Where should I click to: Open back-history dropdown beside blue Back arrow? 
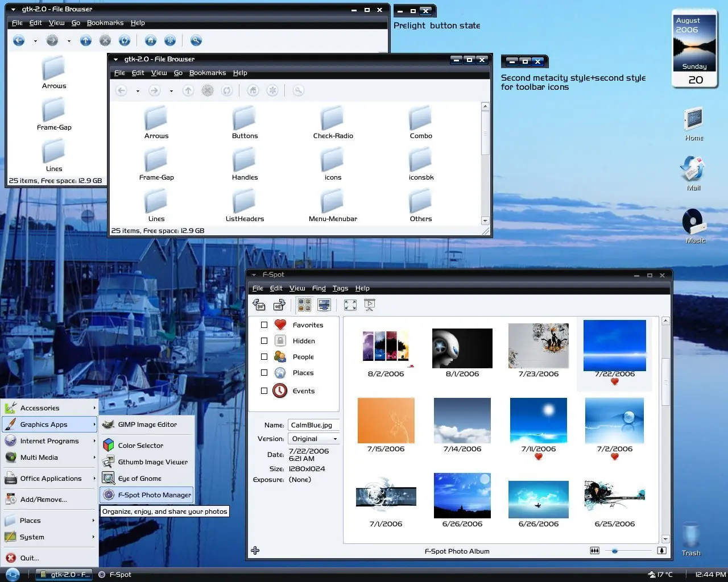tap(35, 41)
